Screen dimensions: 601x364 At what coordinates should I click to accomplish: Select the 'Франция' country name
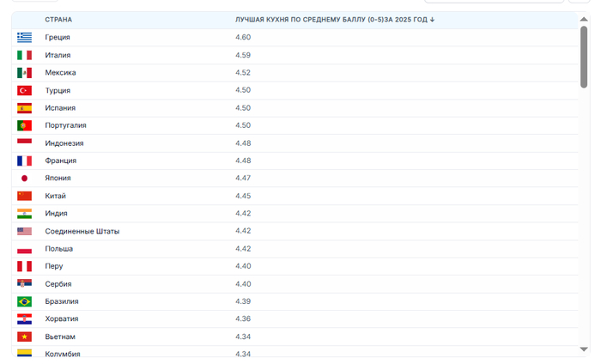[x=60, y=161]
